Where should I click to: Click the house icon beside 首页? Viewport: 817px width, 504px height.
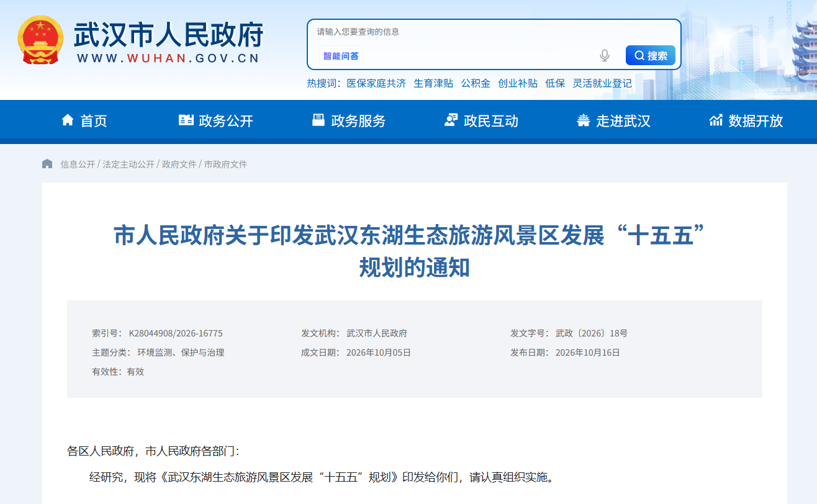pyautogui.click(x=68, y=120)
